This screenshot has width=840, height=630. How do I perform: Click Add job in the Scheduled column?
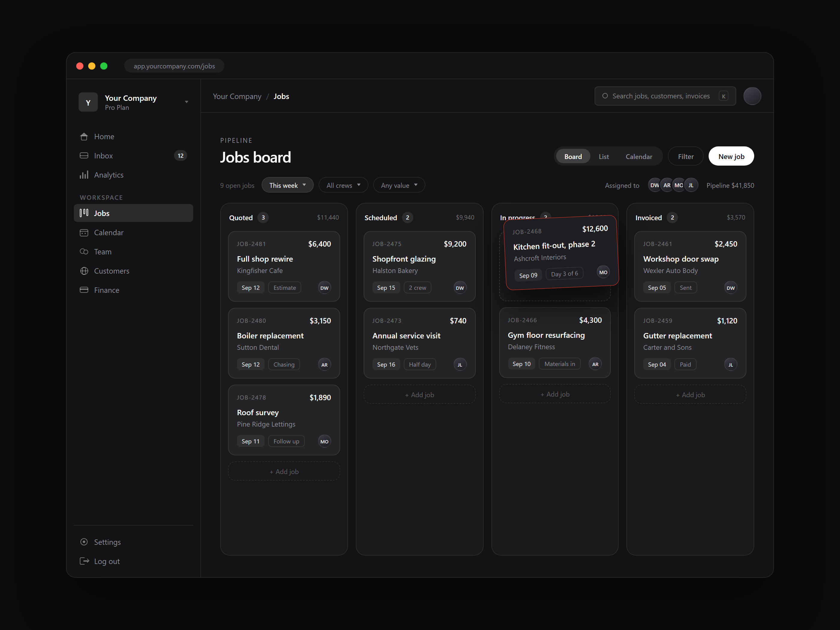(x=419, y=394)
